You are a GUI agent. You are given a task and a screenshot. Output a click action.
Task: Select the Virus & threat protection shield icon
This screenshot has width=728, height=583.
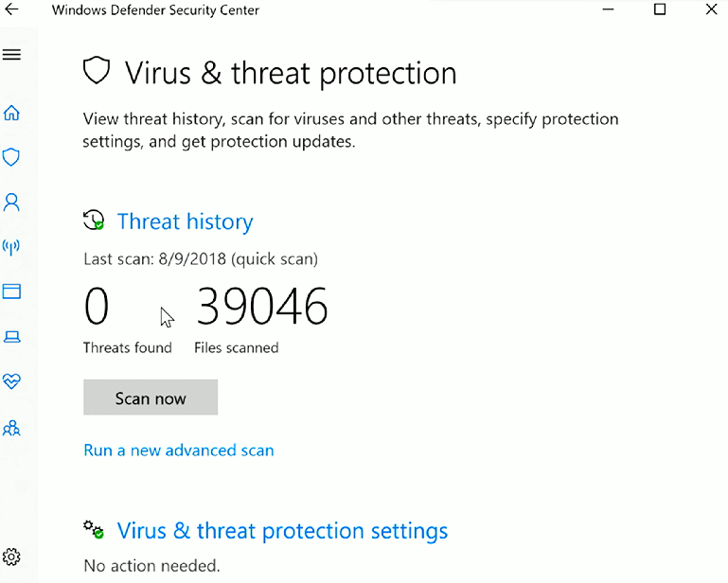pos(11,157)
